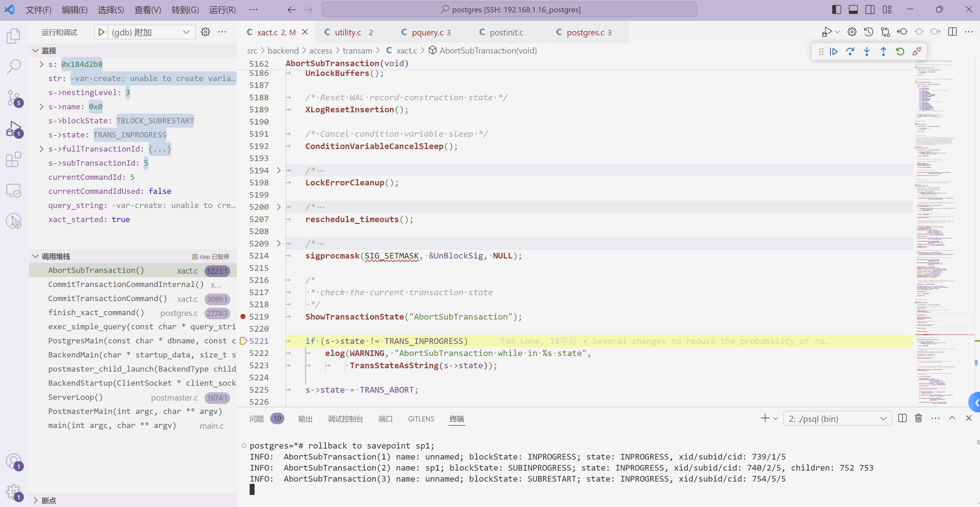Click the 'transam' breadcrumb segment
This screenshot has height=507, width=980.
(x=357, y=51)
